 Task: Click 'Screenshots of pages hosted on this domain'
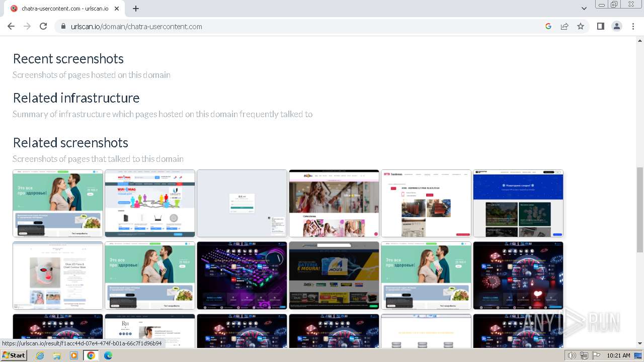pos(92,75)
